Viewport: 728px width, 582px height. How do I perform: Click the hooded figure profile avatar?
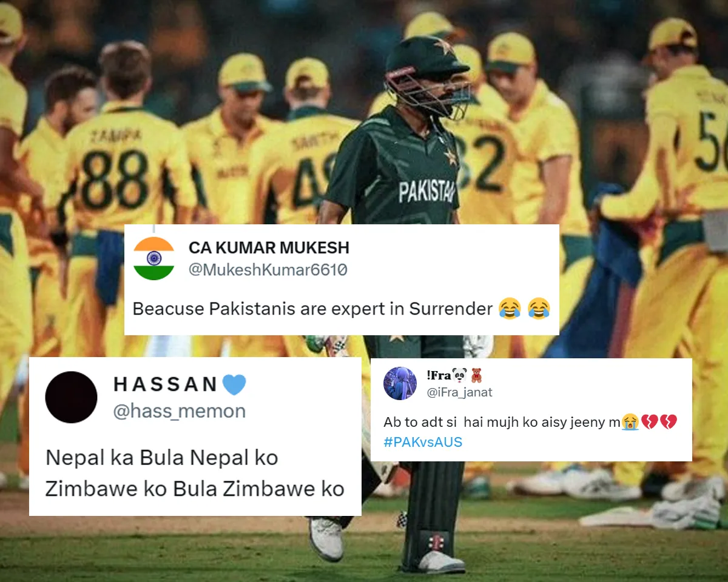point(400,383)
